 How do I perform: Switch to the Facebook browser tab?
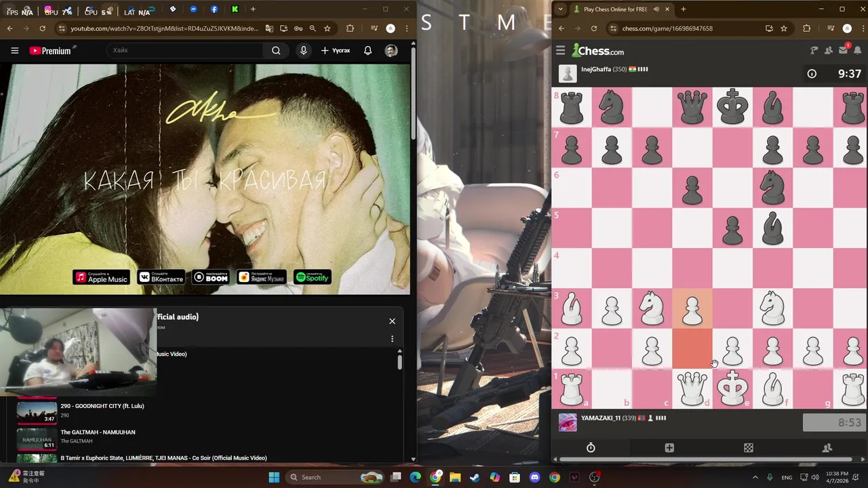[214, 9]
